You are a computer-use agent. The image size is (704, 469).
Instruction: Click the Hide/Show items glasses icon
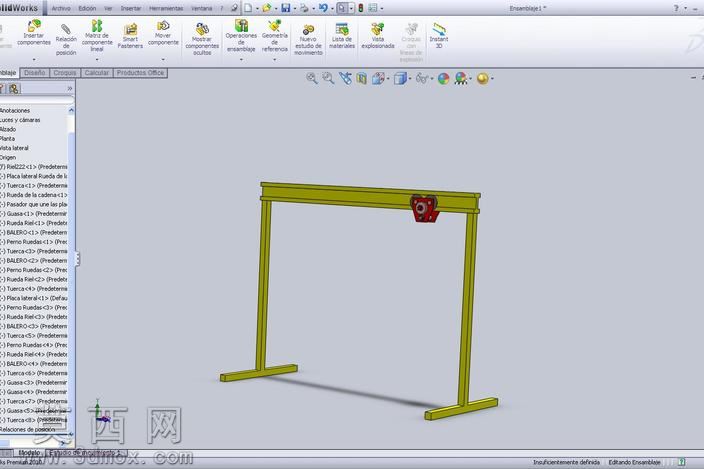tap(422, 79)
